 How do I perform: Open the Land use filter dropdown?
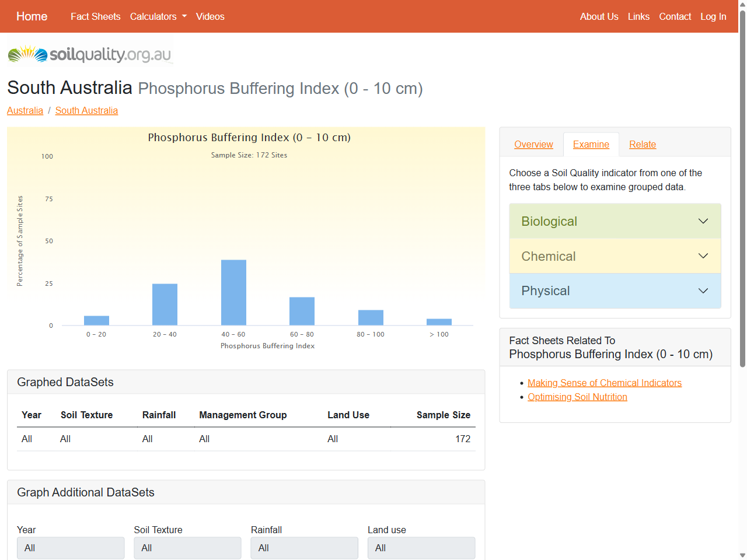[421, 548]
